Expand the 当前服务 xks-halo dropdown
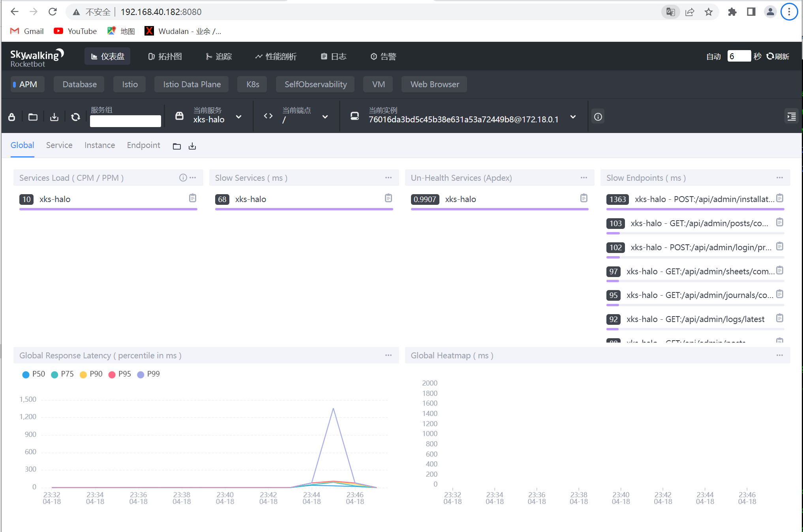The image size is (803, 532). [x=238, y=117]
